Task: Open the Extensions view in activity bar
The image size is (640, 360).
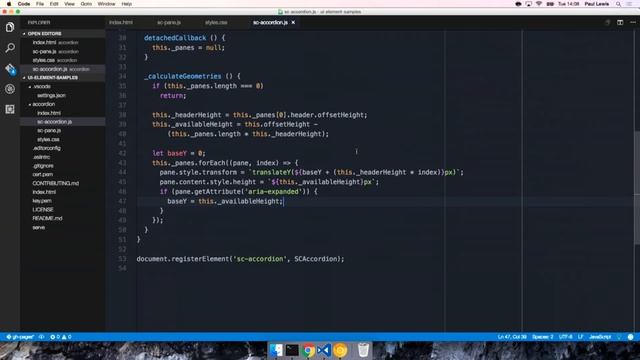Action: tap(10, 109)
